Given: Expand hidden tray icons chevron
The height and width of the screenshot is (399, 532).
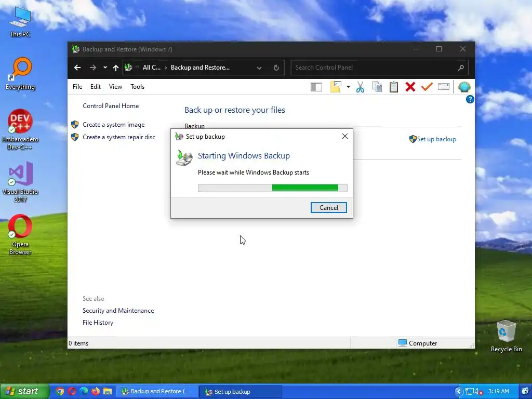Looking at the screenshot, I should pos(458,392).
